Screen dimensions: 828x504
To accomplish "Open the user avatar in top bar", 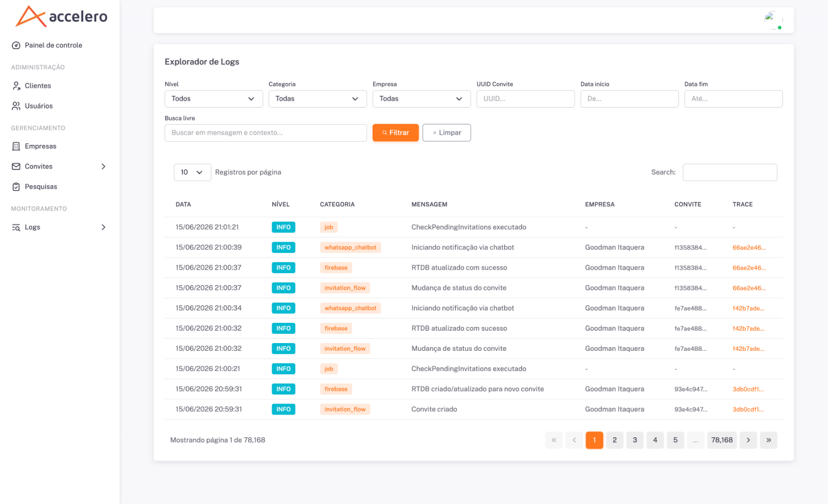I will pyautogui.click(x=773, y=20).
